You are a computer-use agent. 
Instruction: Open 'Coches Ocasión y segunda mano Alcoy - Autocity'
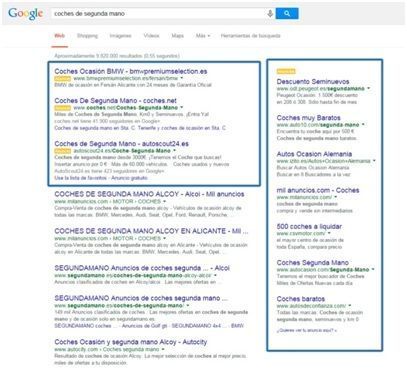(131, 342)
